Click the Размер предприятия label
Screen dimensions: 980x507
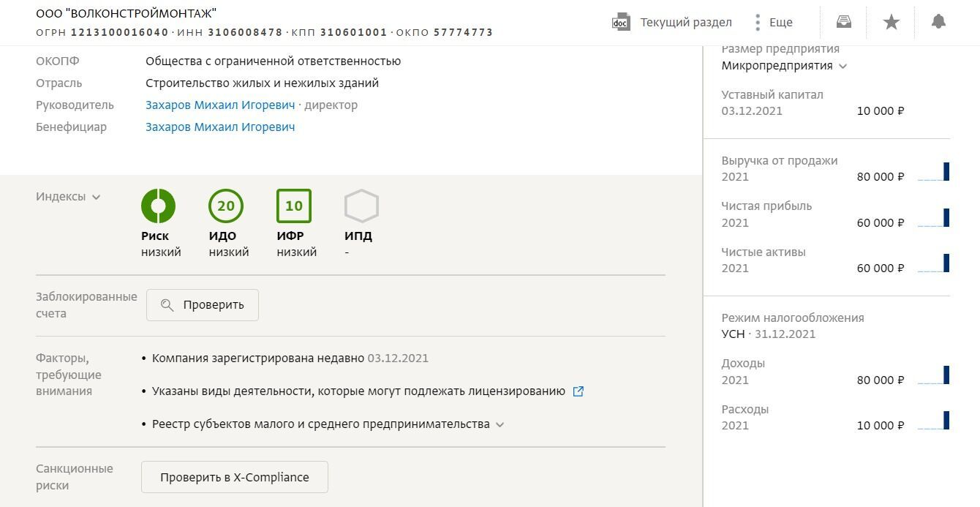pyautogui.click(x=780, y=49)
